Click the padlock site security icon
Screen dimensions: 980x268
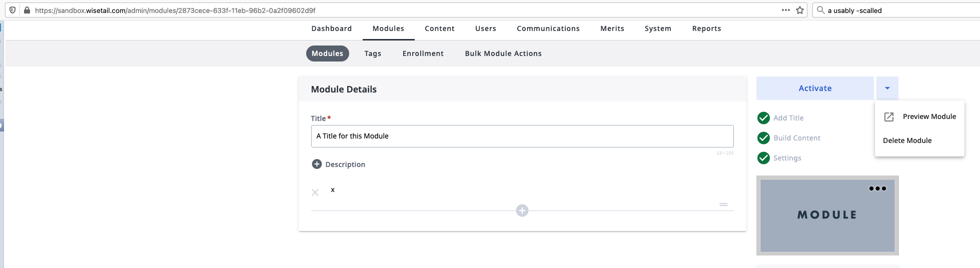pos(27,10)
